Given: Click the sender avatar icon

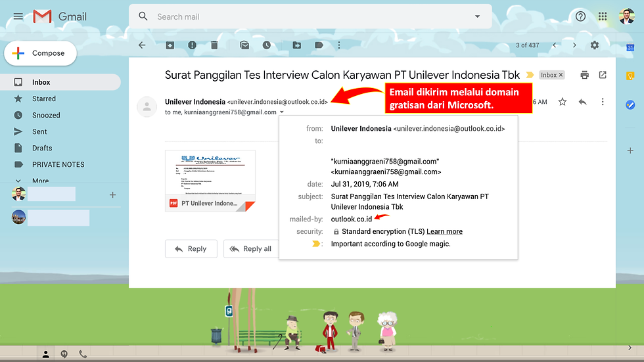Looking at the screenshot, I should click(x=147, y=106).
